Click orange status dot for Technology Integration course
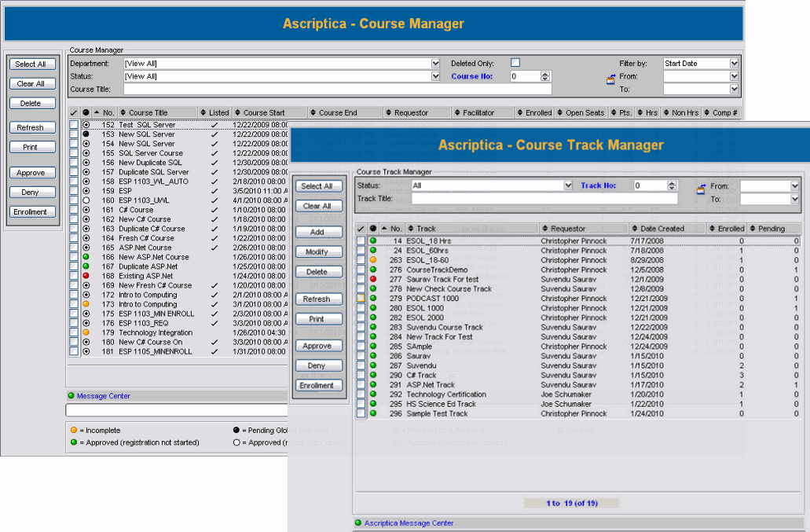 point(86,332)
